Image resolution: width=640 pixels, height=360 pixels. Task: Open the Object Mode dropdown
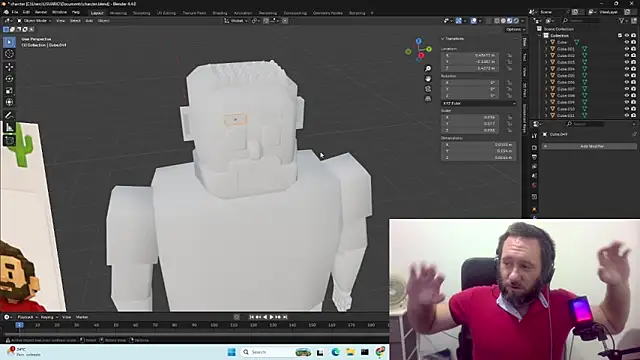(x=34, y=20)
